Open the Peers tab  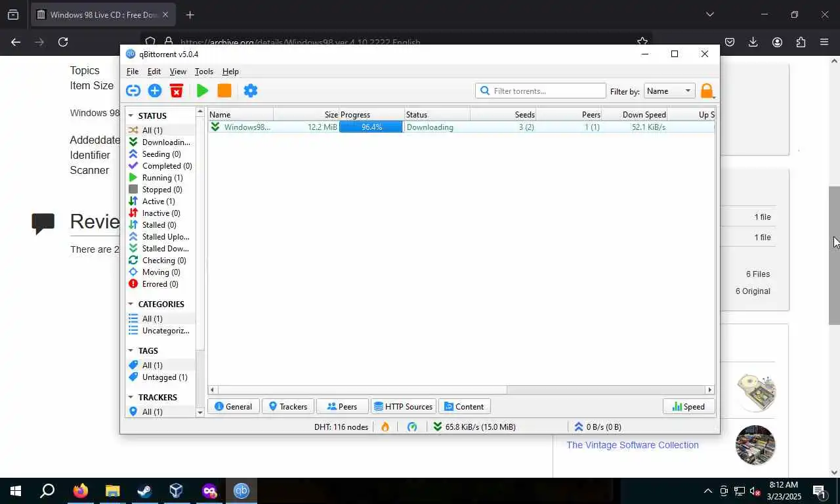click(342, 406)
